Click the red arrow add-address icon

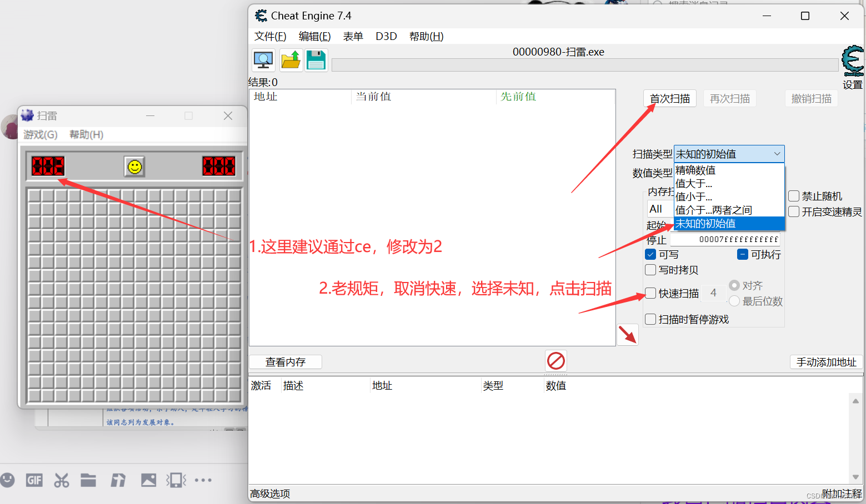[x=628, y=335]
